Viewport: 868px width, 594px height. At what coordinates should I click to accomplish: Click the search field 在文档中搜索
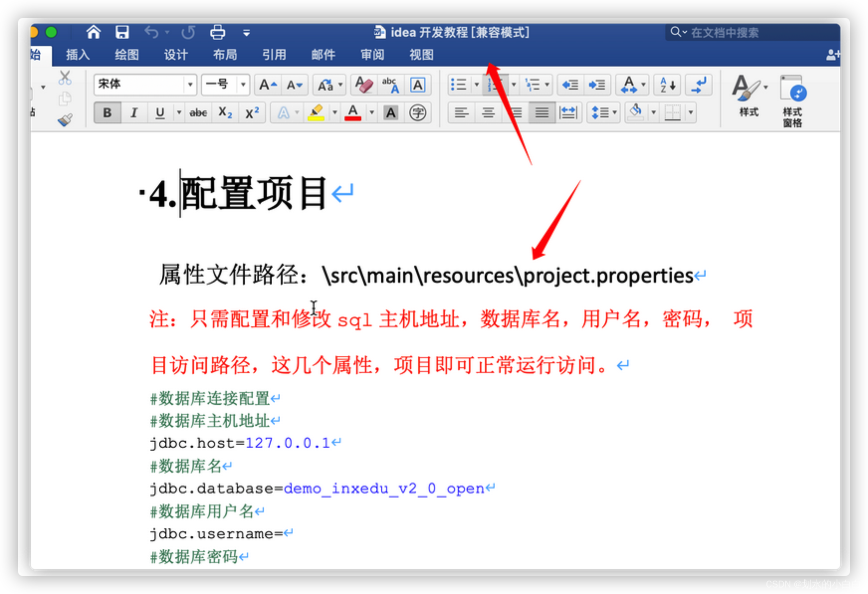pyautogui.click(x=752, y=32)
